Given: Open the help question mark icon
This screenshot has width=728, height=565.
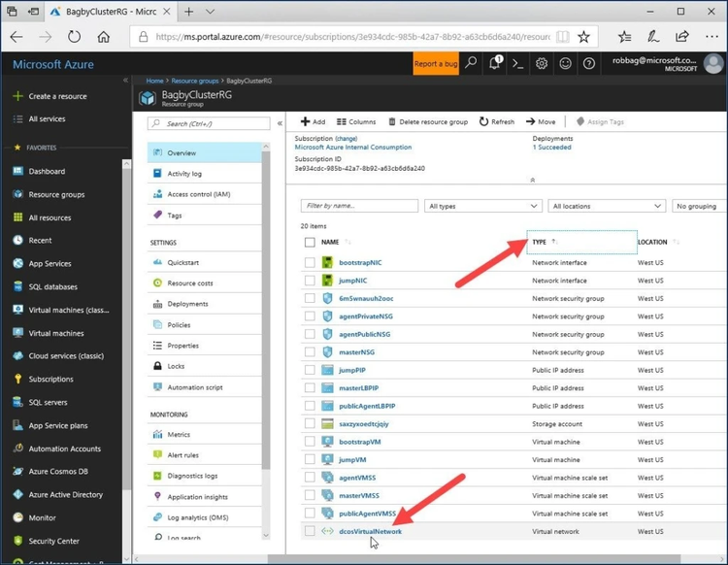Looking at the screenshot, I should [x=589, y=63].
